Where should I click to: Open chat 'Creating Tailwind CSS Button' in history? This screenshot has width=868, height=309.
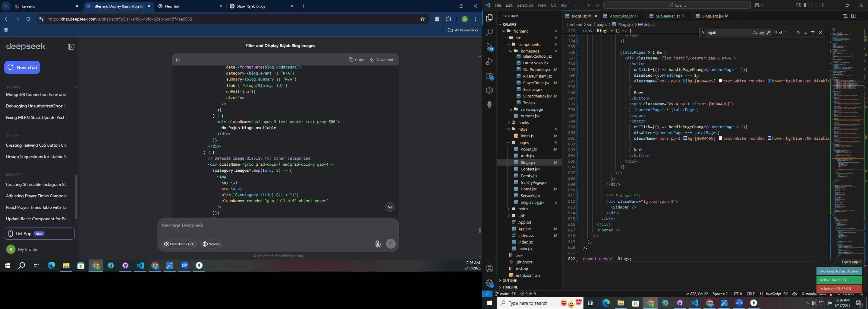pyautogui.click(x=36, y=145)
